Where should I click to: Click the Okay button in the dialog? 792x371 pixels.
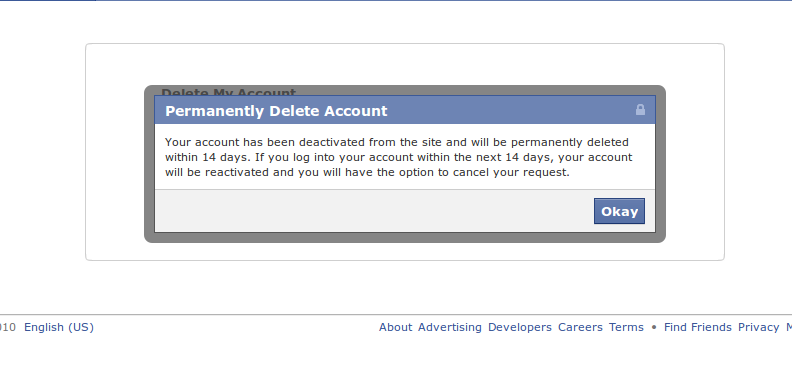(619, 211)
